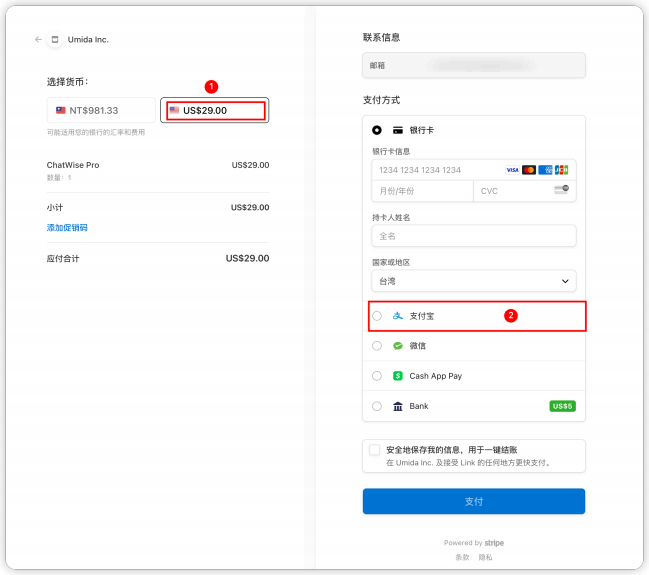Viewport: 649px width, 575px height.
Task: Open the 国家或地区 dropdown showing 台湾
Action: coord(474,281)
